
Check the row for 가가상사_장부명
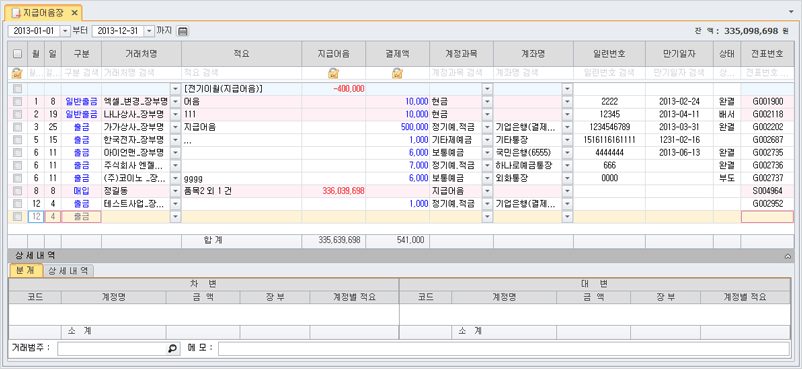[x=17, y=127]
